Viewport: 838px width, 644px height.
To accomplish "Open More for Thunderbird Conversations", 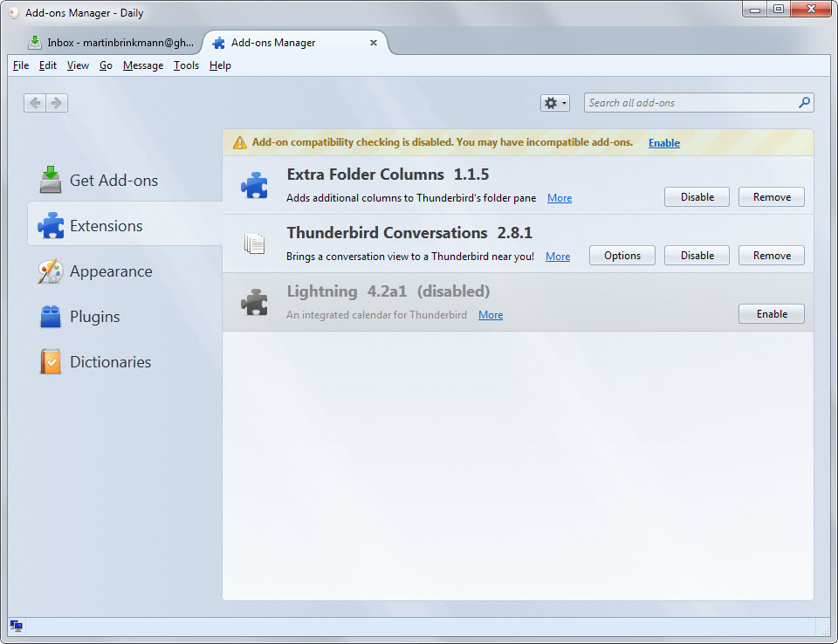I will [x=558, y=257].
